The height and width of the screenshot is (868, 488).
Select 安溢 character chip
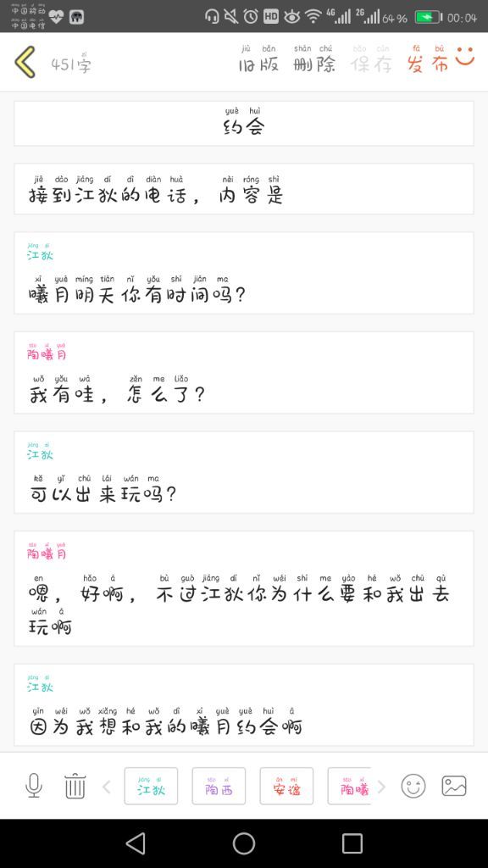pos(286,786)
